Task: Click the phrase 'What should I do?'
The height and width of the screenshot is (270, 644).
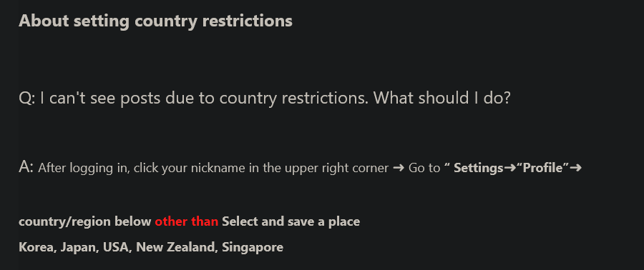Action: [x=441, y=98]
